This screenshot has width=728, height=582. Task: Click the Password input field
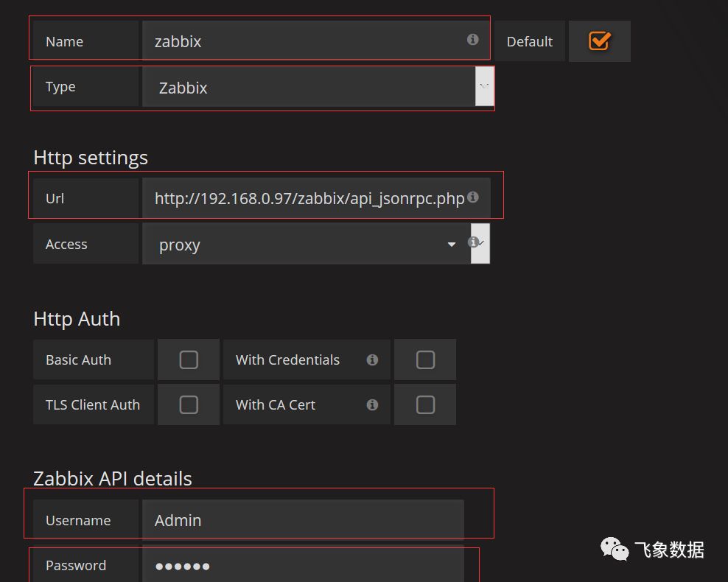tap(303, 564)
